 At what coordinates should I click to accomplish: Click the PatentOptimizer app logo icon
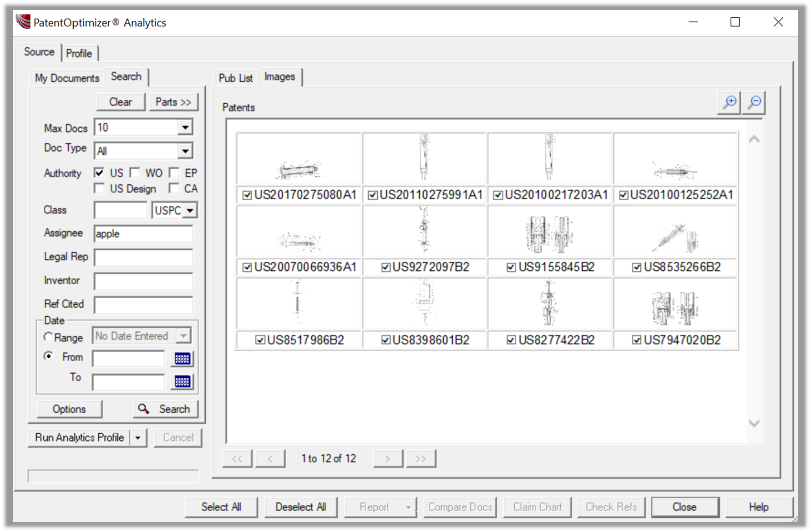click(23, 21)
